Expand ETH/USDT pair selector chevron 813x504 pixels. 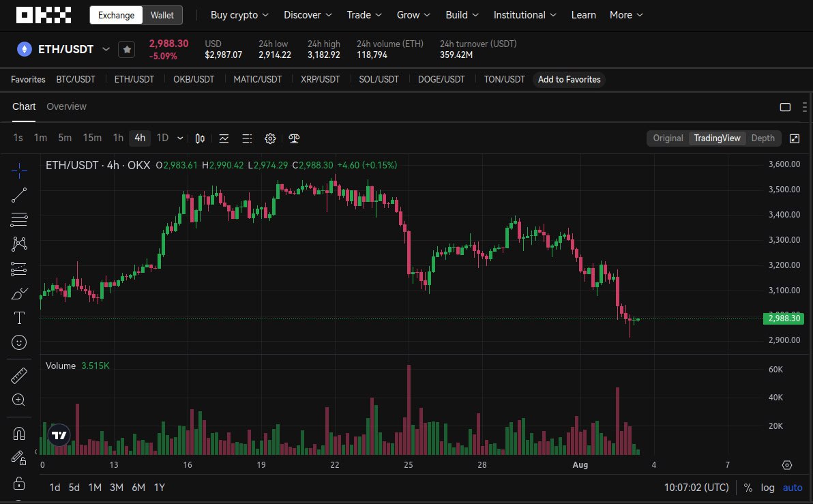point(106,49)
